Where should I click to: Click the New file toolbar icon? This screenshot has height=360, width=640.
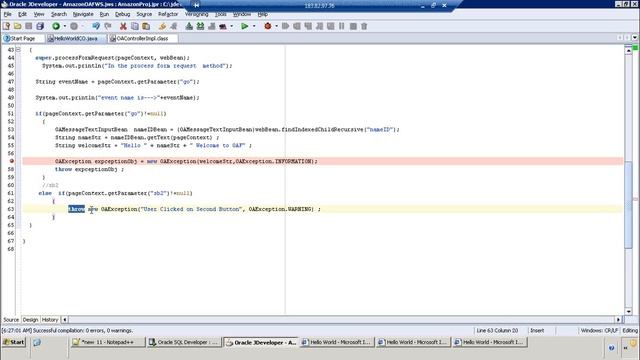pyautogui.click(x=6, y=26)
